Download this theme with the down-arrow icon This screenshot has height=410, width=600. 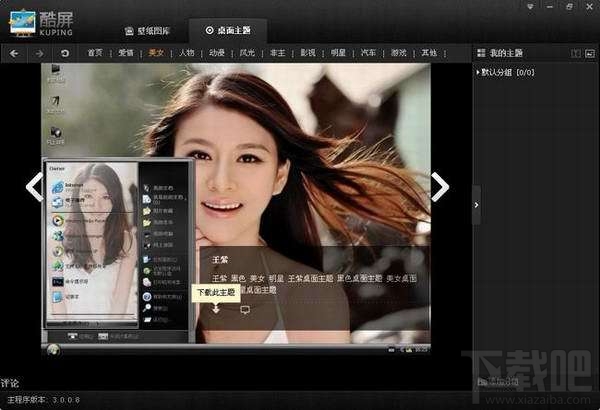click(216, 309)
